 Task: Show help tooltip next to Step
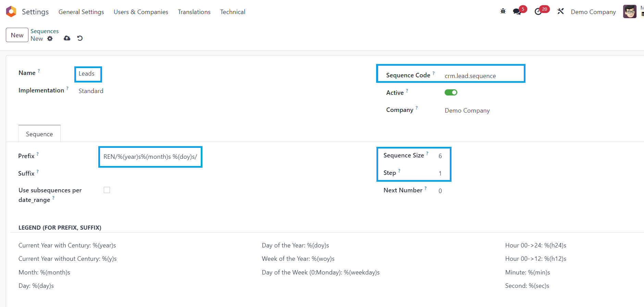point(399,171)
